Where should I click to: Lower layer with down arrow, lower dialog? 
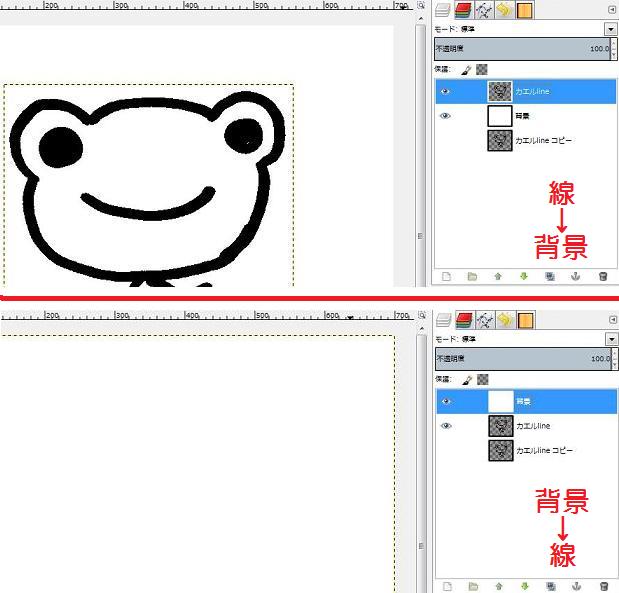click(x=525, y=586)
